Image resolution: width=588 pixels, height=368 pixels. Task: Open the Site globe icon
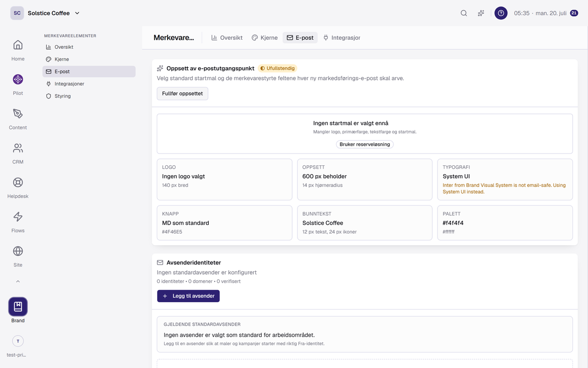click(18, 251)
